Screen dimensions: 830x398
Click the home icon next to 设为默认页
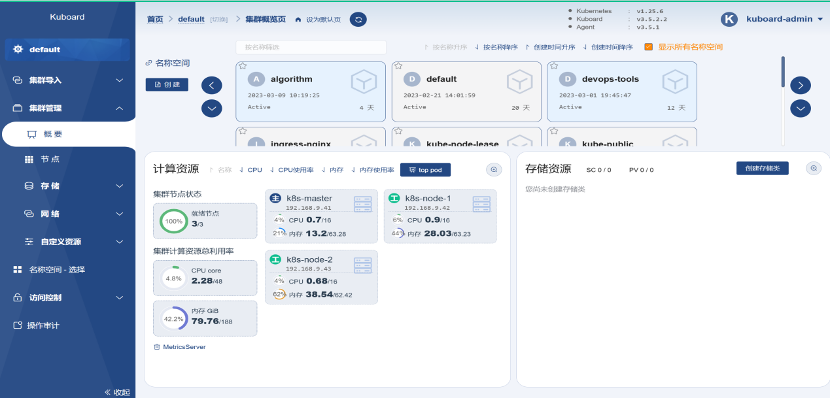coord(299,20)
